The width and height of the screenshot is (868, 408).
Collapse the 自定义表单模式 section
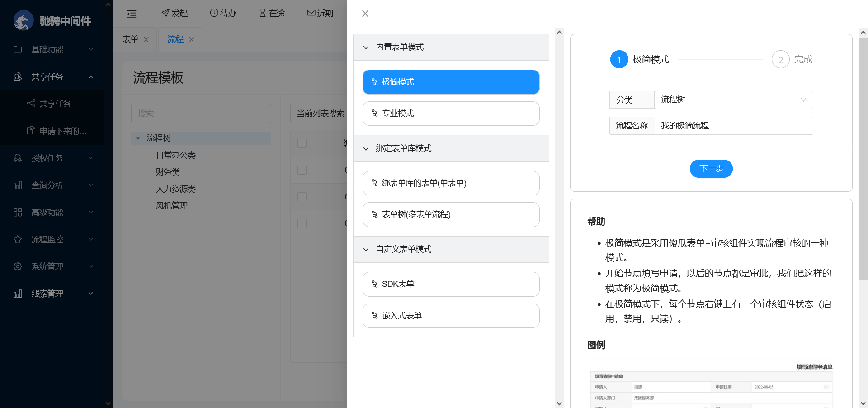click(366, 250)
